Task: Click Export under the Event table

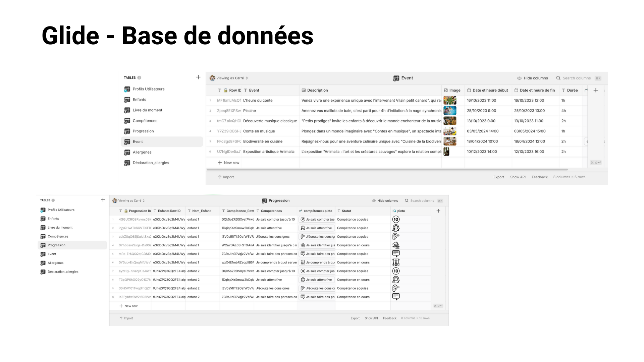Action: [498, 177]
